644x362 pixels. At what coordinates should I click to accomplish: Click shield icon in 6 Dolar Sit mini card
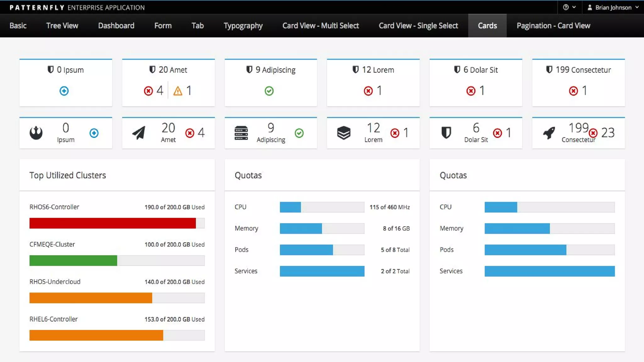[446, 133]
